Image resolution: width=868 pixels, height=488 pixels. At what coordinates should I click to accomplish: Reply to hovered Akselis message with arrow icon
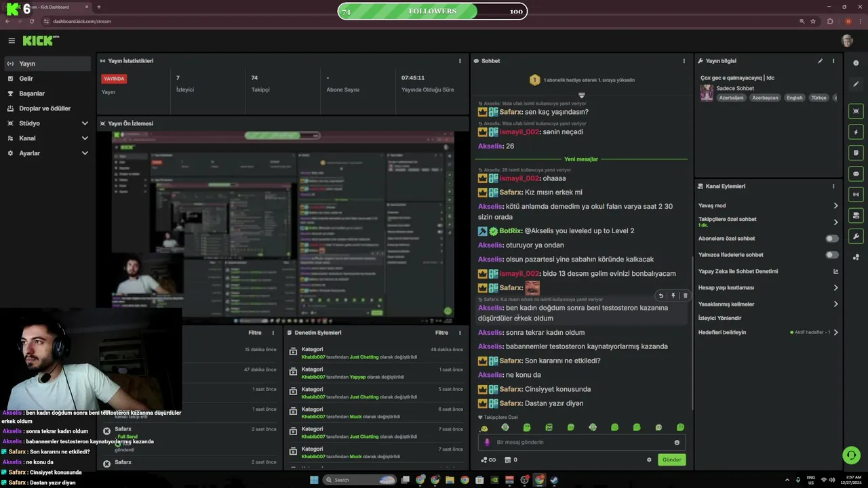[x=661, y=296]
